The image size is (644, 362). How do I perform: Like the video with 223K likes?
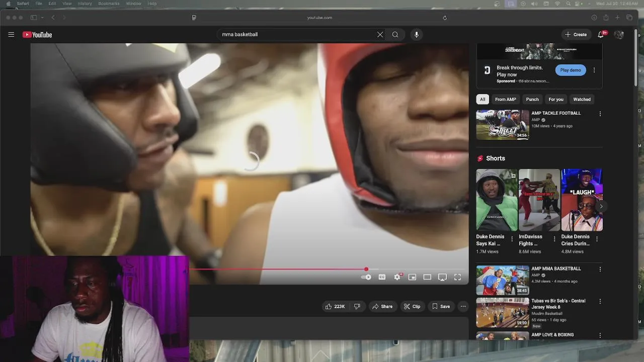point(335,307)
